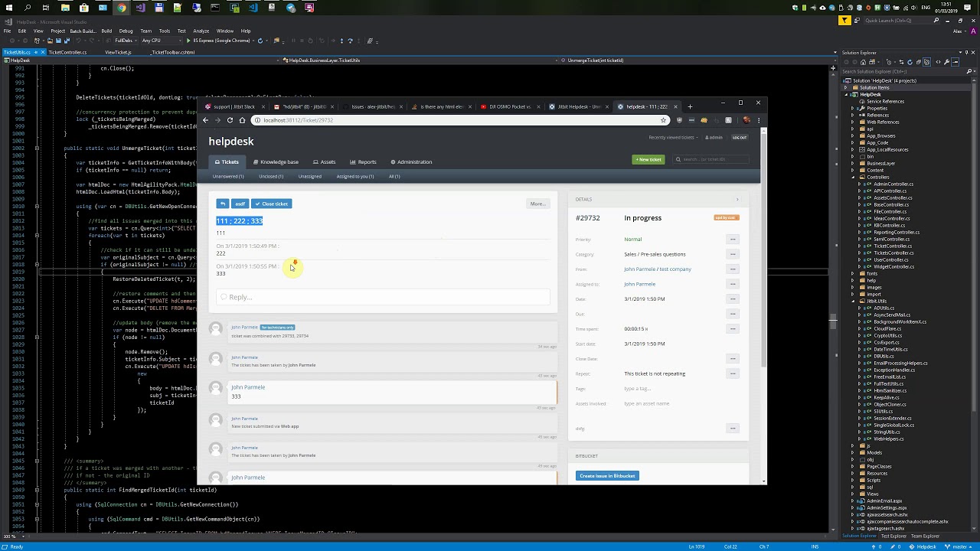Switch to TicketController.cs editor tab
Viewport: 980px width, 551px height.
67,52
